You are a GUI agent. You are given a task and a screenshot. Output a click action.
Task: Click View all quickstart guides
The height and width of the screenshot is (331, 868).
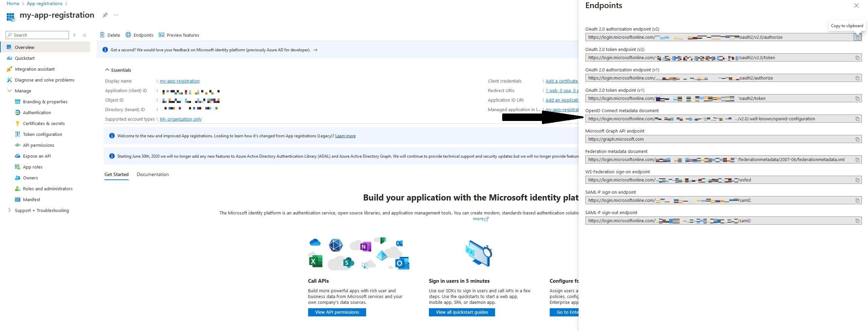tap(462, 312)
